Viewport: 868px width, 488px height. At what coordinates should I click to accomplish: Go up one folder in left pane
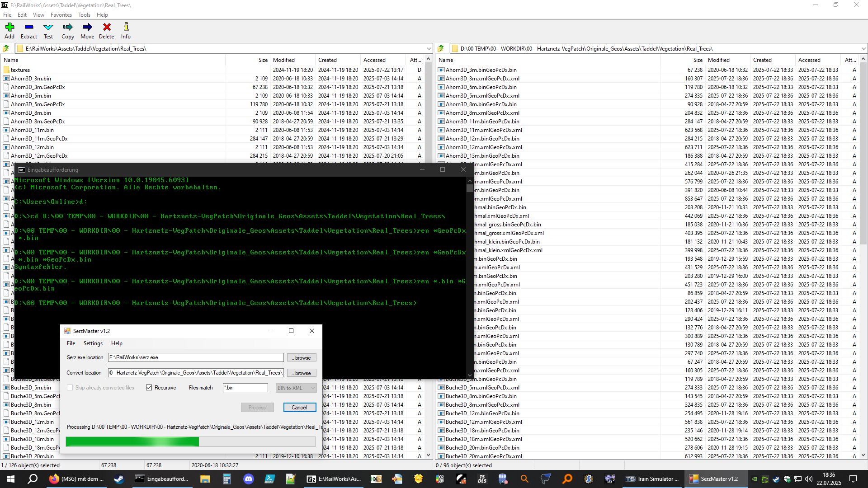point(6,48)
